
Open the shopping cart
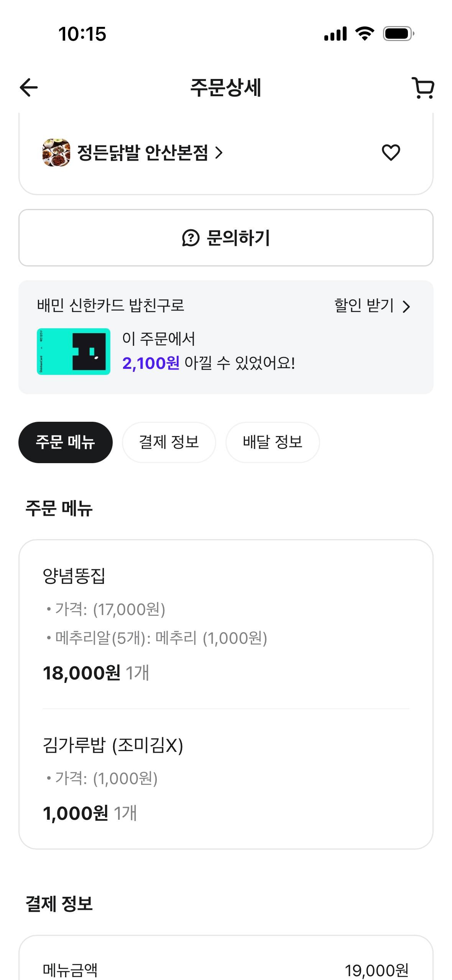click(423, 88)
